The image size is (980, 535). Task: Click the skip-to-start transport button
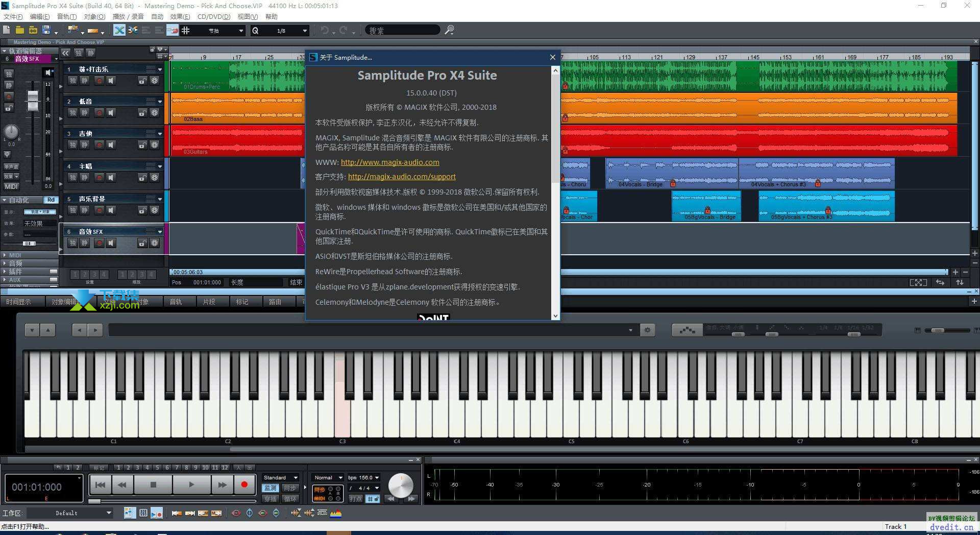(100, 484)
